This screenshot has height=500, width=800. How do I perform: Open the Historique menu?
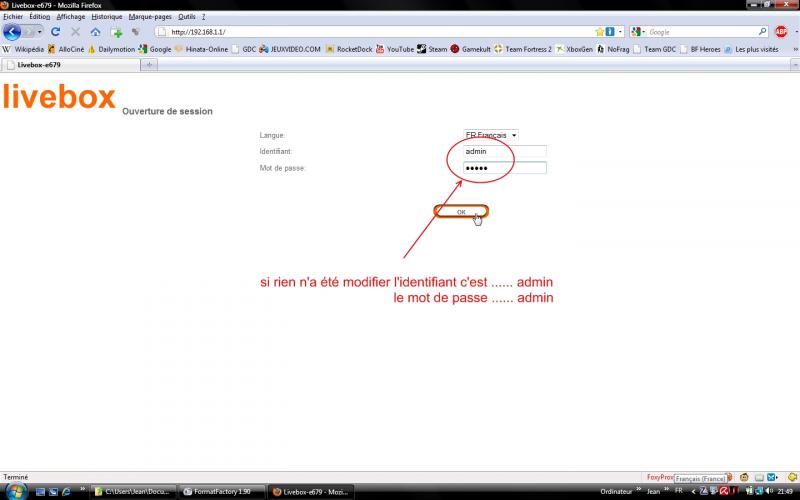[107, 17]
